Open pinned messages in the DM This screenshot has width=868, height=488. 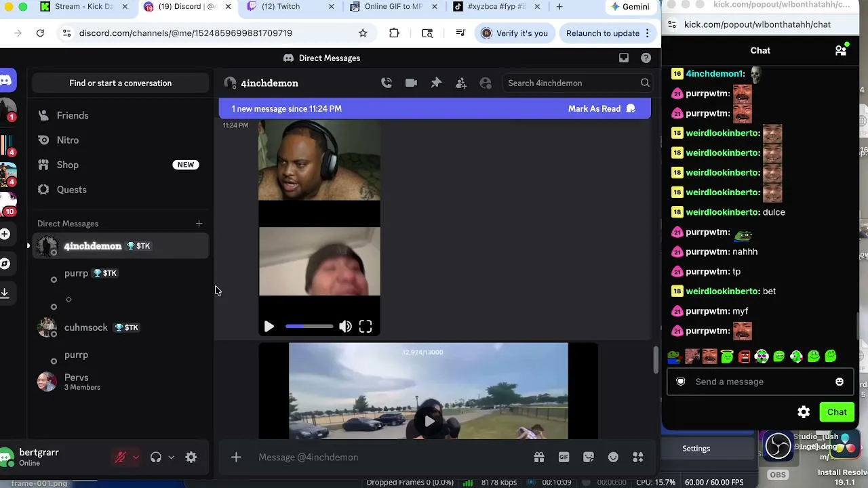(x=436, y=83)
